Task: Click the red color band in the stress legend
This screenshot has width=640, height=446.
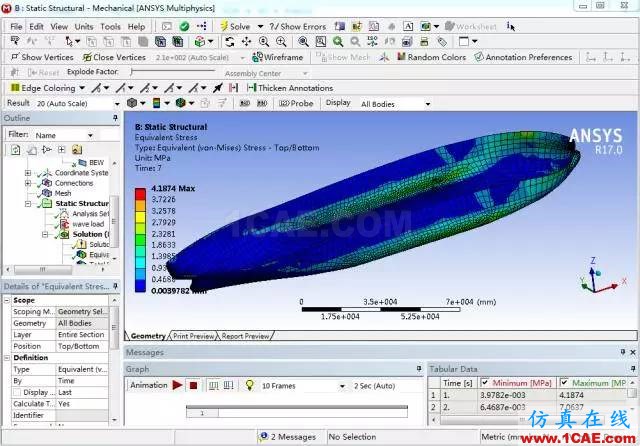Action: point(140,194)
